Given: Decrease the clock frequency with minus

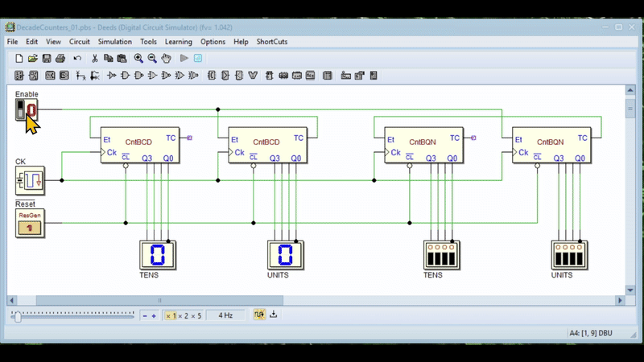Looking at the screenshot, I should (145, 315).
